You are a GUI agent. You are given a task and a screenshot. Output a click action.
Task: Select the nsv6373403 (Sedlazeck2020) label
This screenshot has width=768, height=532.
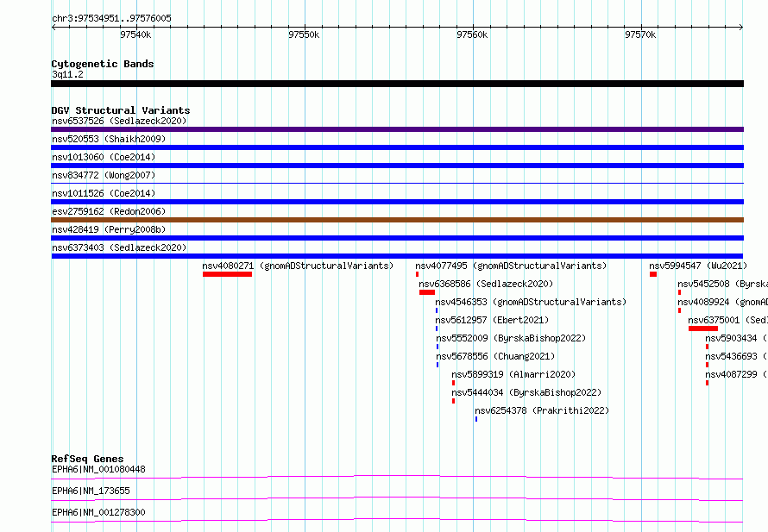[x=119, y=247]
